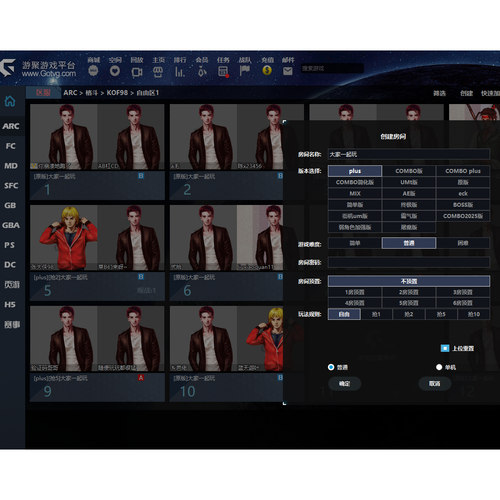
Task: Select the plus version option
Action: [355, 171]
